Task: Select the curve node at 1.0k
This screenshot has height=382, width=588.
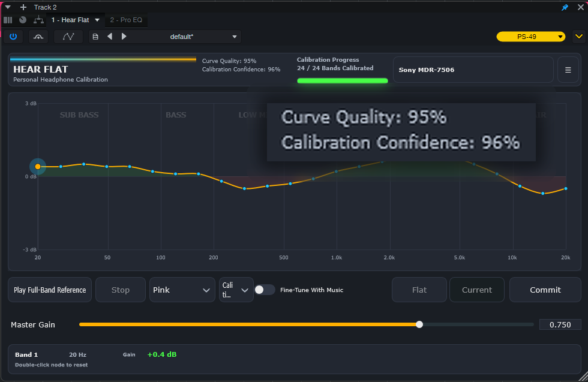Action: 337,172
